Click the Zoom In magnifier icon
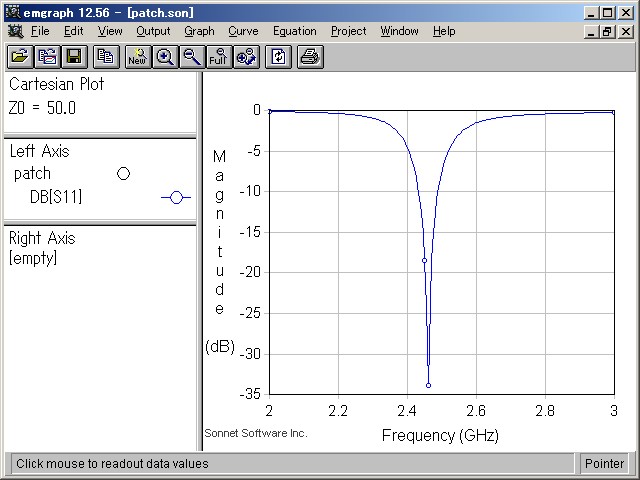Image resolution: width=640 pixels, height=480 pixels. pyautogui.click(x=165, y=57)
